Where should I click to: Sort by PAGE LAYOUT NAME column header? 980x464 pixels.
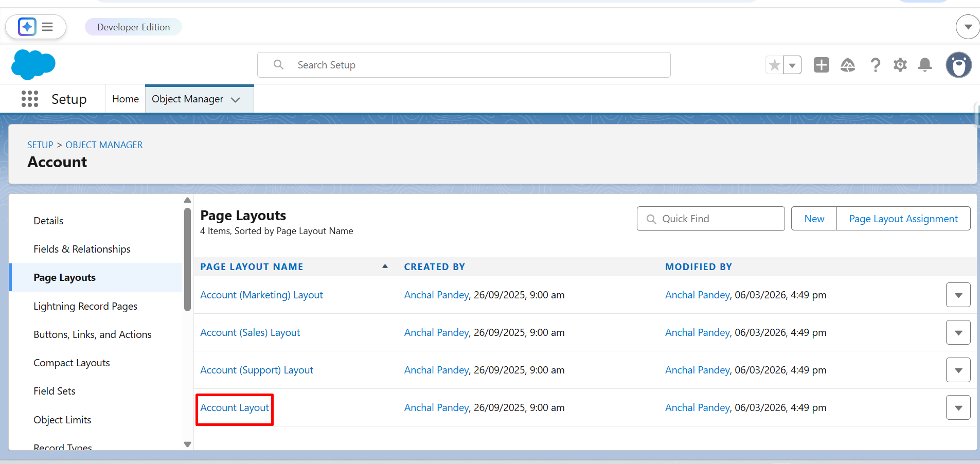[x=252, y=267]
